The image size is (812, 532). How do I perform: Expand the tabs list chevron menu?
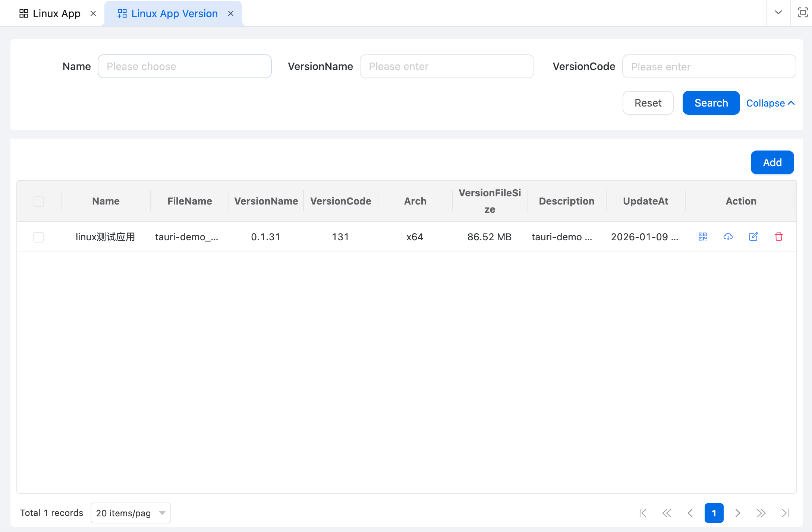[778, 13]
